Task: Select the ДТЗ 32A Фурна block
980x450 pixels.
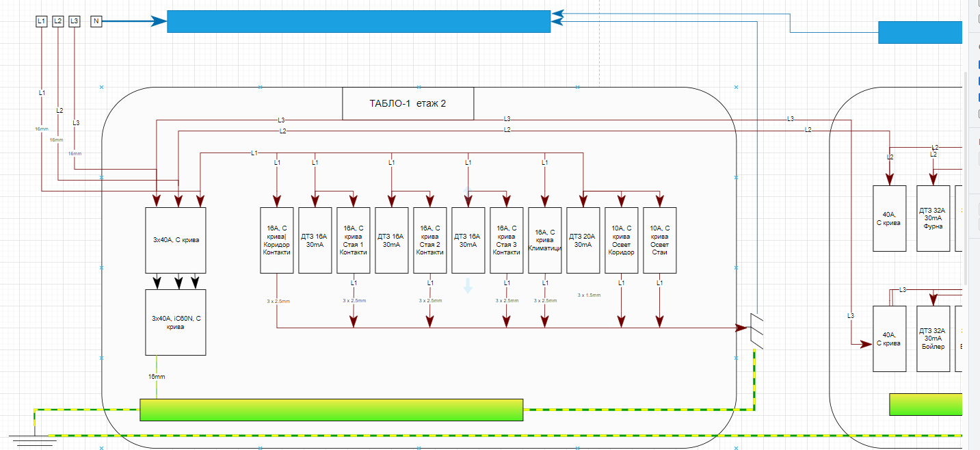Action: [x=933, y=218]
